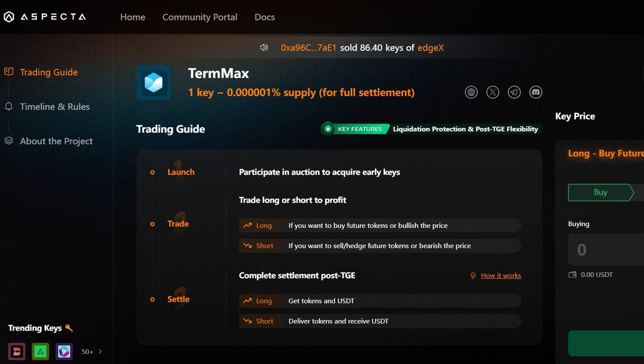
Task: Open the Docs page
Action: (265, 17)
